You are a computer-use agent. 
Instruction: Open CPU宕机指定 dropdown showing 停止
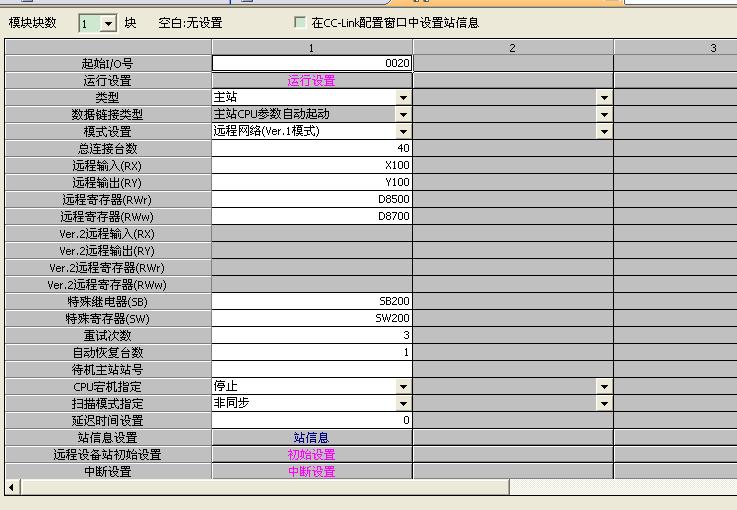tap(403, 387)
